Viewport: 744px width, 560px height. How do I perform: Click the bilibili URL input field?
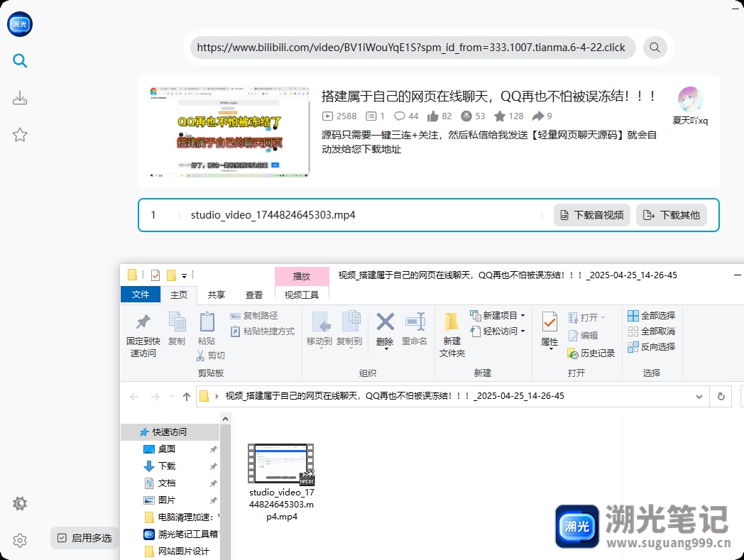(412, 48)
